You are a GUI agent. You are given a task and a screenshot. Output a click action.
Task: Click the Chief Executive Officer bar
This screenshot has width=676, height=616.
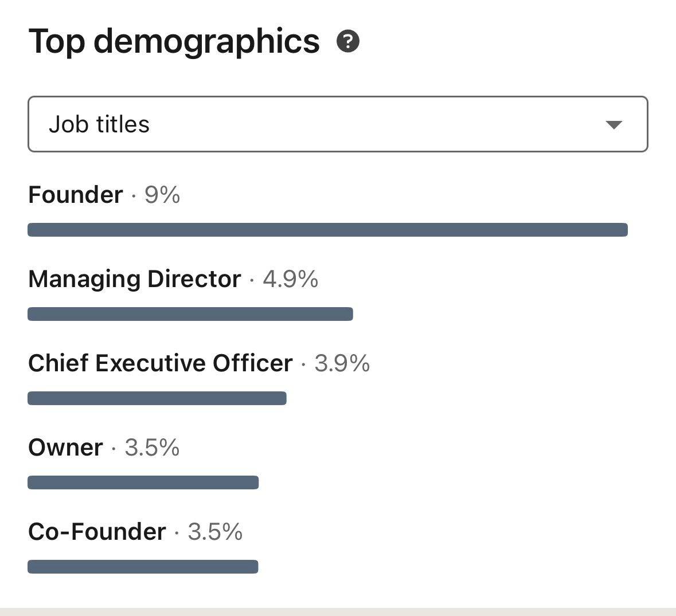[x=157, y=398]
